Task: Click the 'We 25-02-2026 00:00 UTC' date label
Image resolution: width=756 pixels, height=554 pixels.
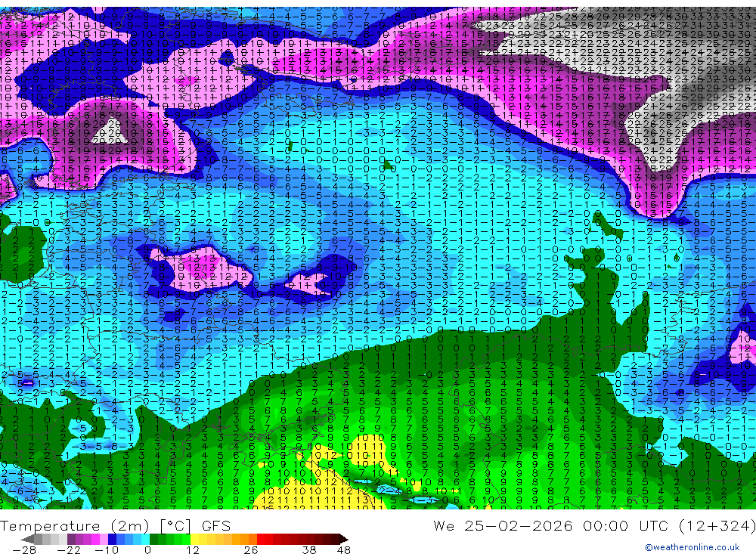Action: (x=552, y=525)
